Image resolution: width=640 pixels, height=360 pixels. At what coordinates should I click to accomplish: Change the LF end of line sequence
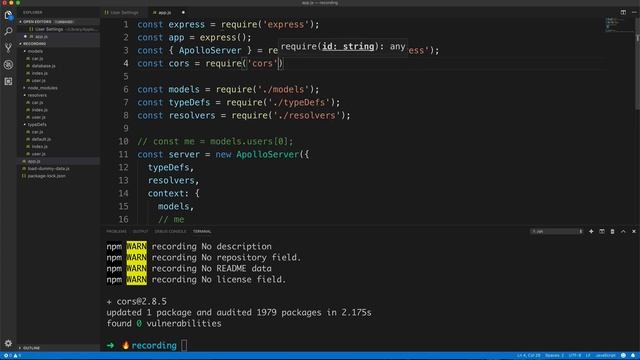[x=588, y=356]
